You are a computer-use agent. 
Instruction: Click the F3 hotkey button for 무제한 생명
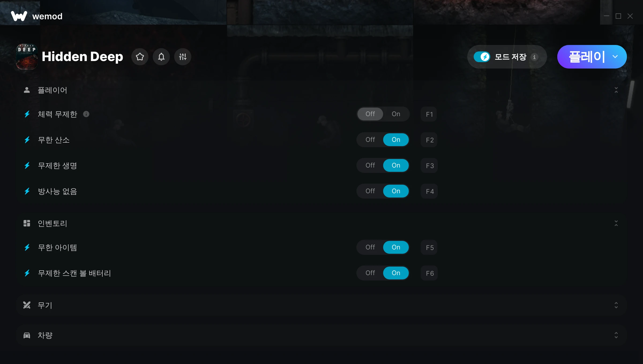point(429,166)
